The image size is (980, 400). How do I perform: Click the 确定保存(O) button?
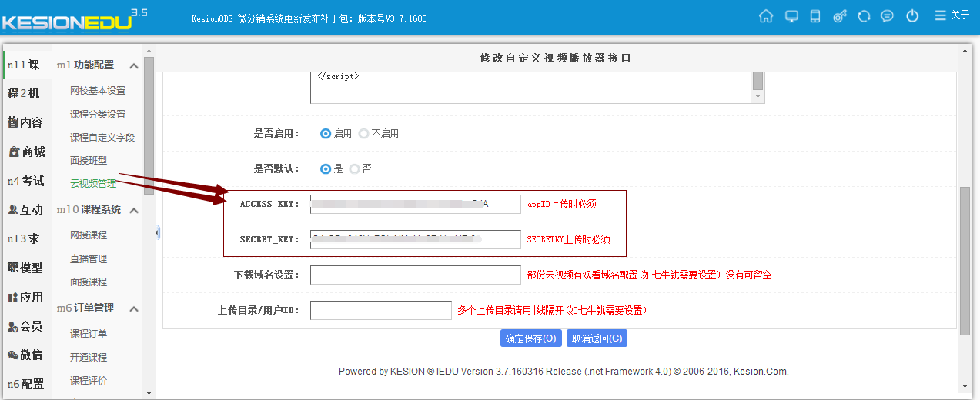tap(530, 338)
